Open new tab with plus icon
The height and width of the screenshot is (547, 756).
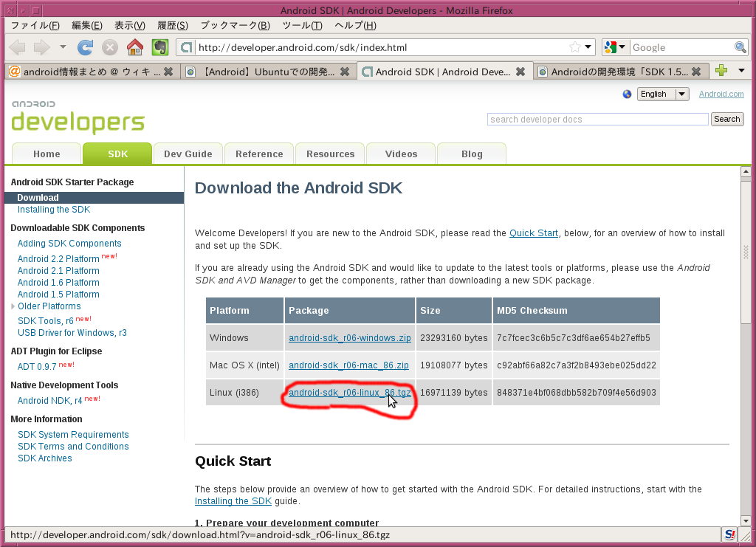pos(721,71)
